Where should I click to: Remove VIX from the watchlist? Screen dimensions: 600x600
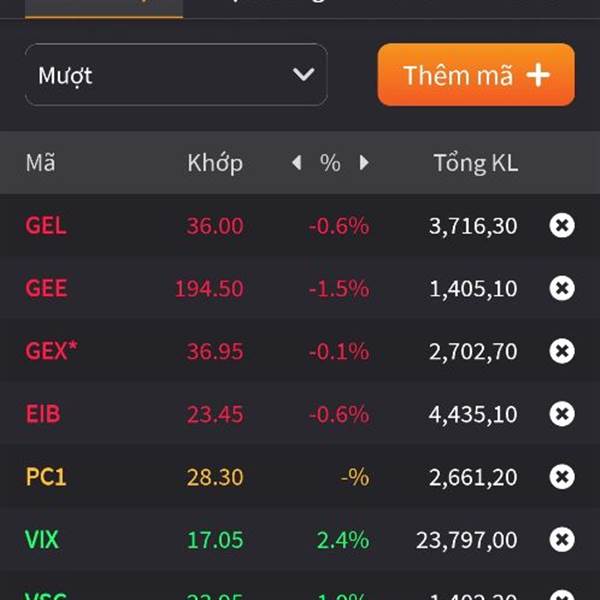pos(562,540)
